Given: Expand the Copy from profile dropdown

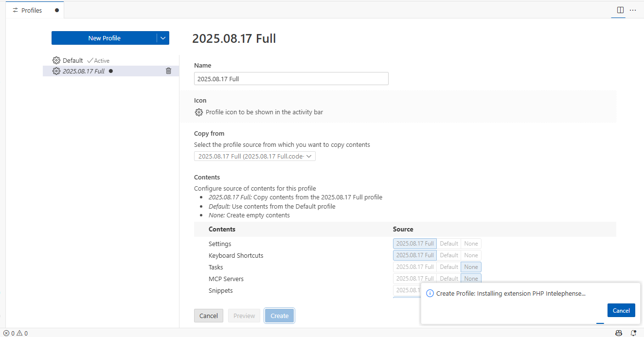Looking at the screenshot, I should point(254,156).
